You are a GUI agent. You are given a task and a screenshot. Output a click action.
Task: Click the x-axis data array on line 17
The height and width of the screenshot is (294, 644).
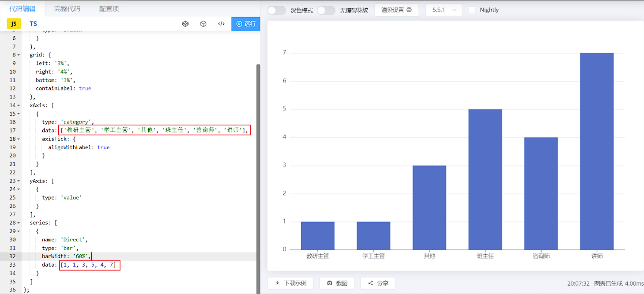pyautogui.click(x=154, y=130)
